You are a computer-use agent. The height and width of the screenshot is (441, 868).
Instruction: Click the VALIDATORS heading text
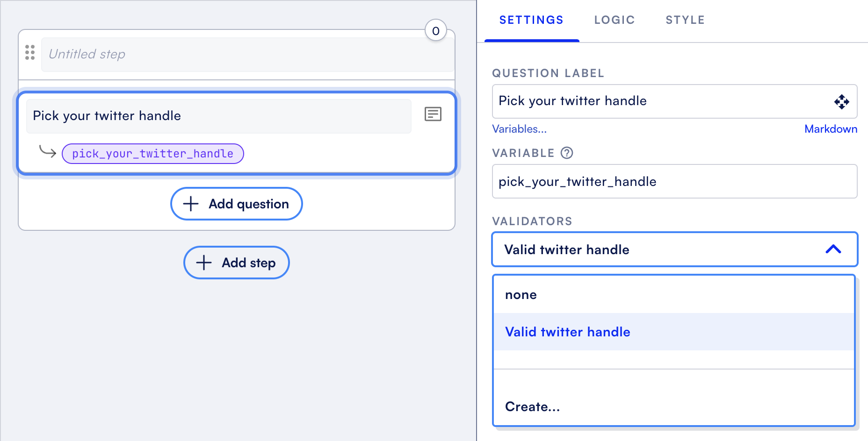pos(532,221)
